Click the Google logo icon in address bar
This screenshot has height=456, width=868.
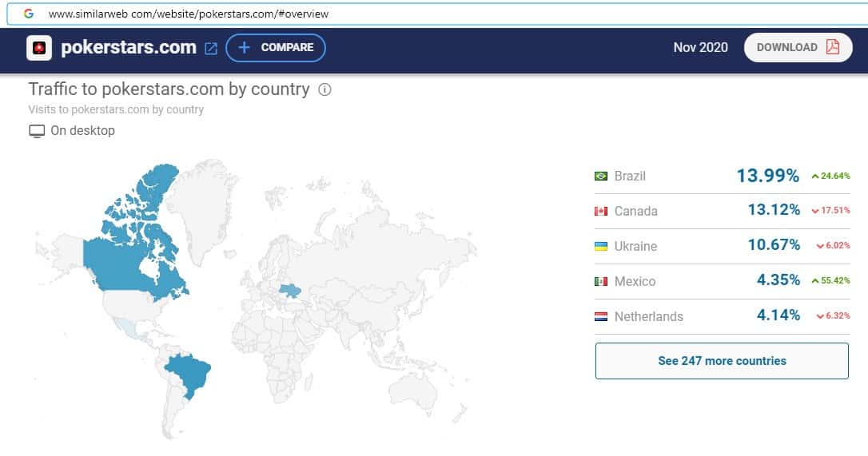(x=28, y=14)
